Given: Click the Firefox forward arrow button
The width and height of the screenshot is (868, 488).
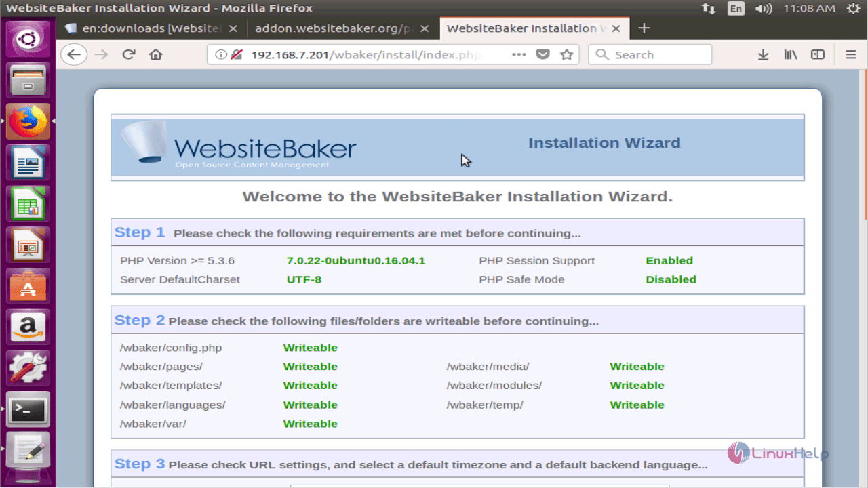Looking at the screenshot, I should pyautogui.click(x=101, y=55).
